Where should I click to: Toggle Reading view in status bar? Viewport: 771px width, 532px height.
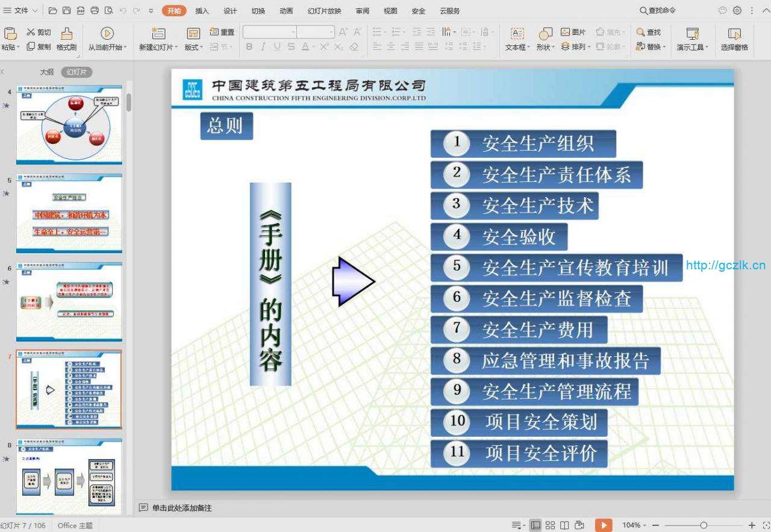564,525
